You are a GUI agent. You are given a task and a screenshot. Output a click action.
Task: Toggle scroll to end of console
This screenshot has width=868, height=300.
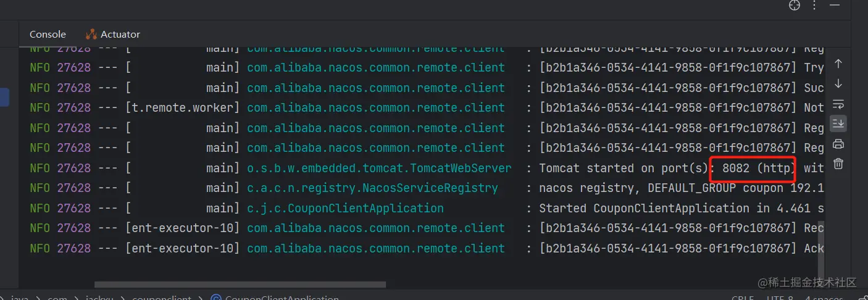[838, 123]
